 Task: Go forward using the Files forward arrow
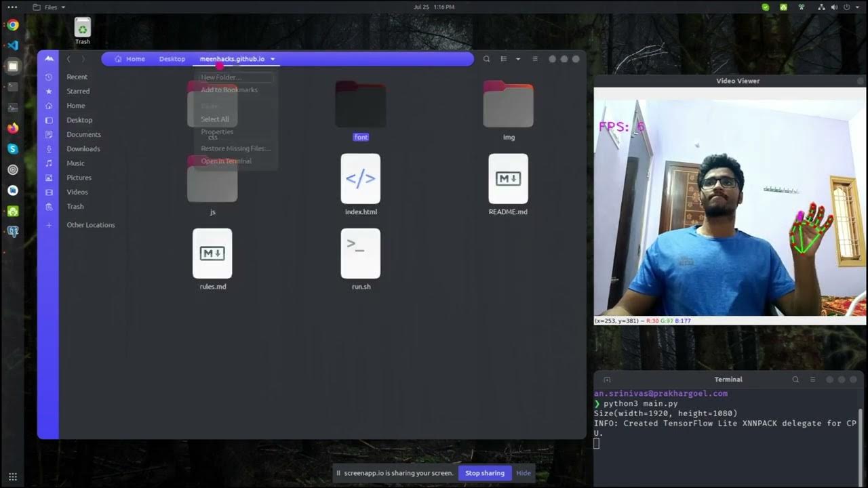[83, 59]
